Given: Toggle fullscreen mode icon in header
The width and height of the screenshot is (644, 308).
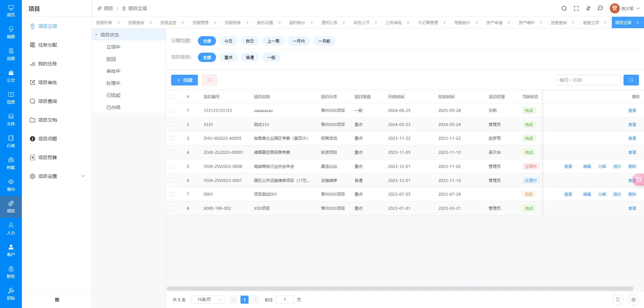Looking at the screenshot, I should click(576, 8).
